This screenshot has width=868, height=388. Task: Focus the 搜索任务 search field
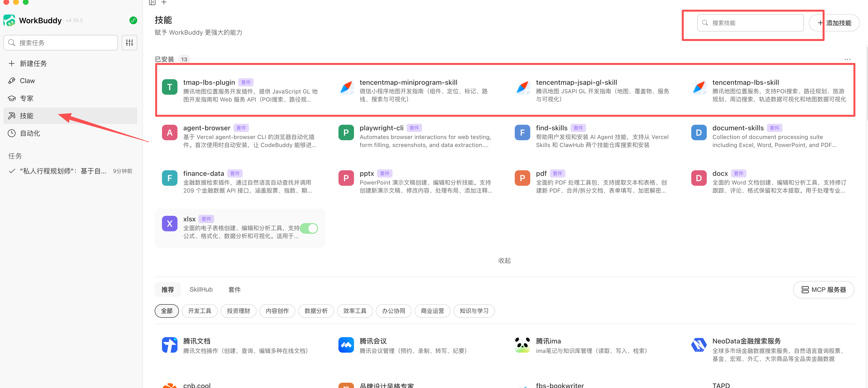[x=61, y=43]
